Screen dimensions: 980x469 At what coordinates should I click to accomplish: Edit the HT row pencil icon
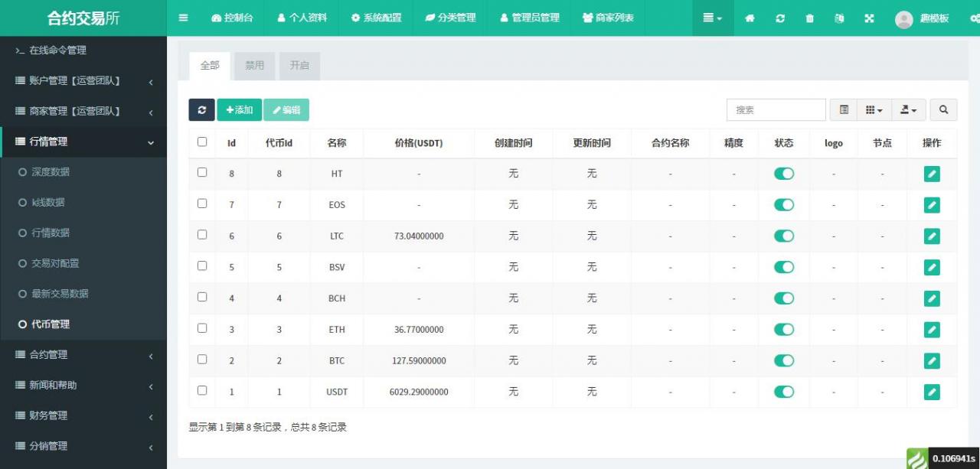click(x=932, y=174)
